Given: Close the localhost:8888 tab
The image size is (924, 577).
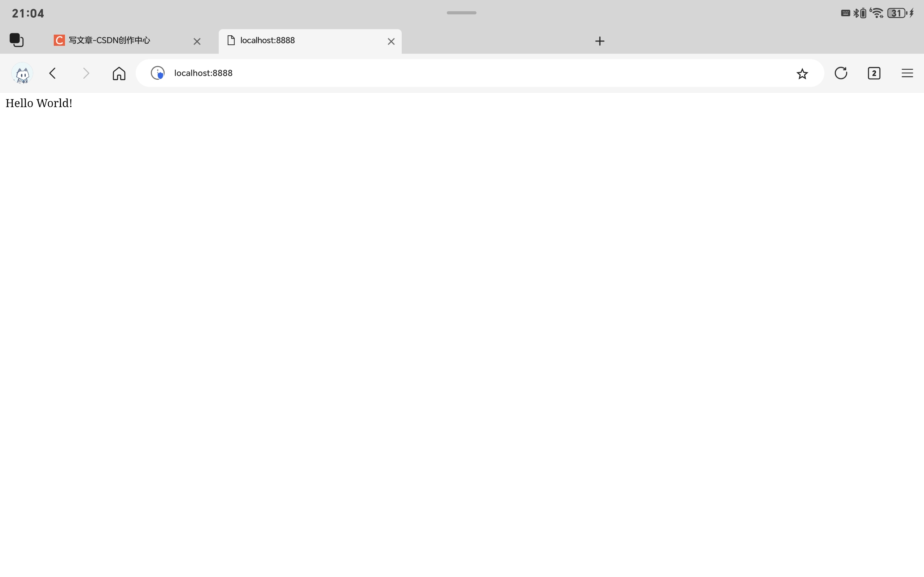Looking at the screenshot, I should click(391, 41).
